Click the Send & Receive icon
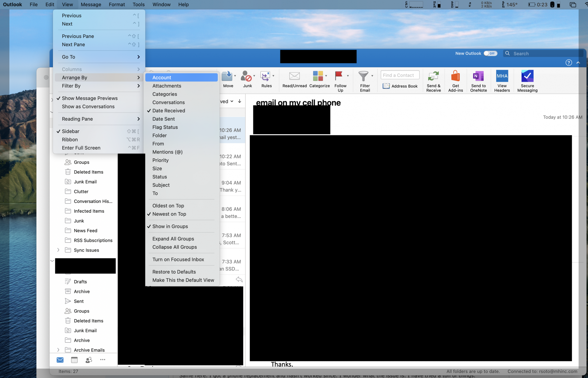This screenshot has height=378, width=588. tap(433, 76)
